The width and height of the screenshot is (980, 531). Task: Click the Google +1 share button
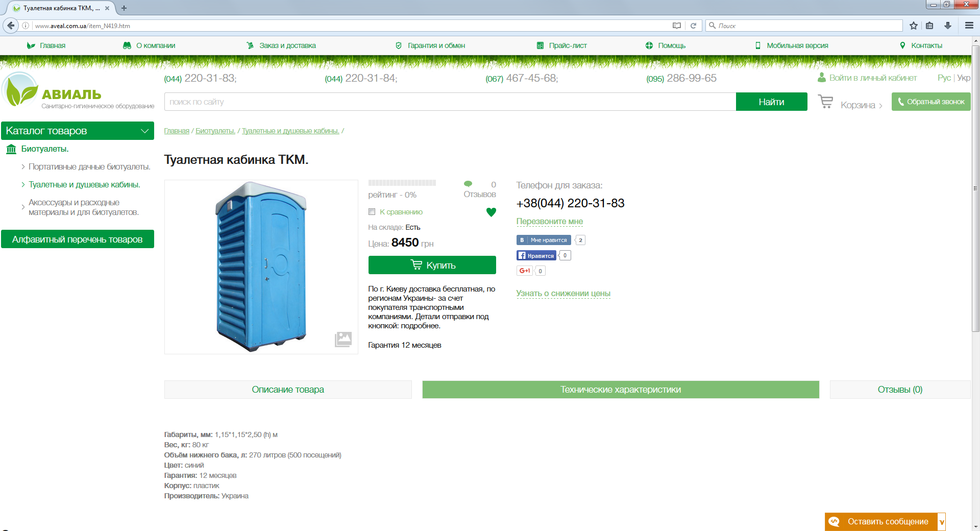coord(525,271)
